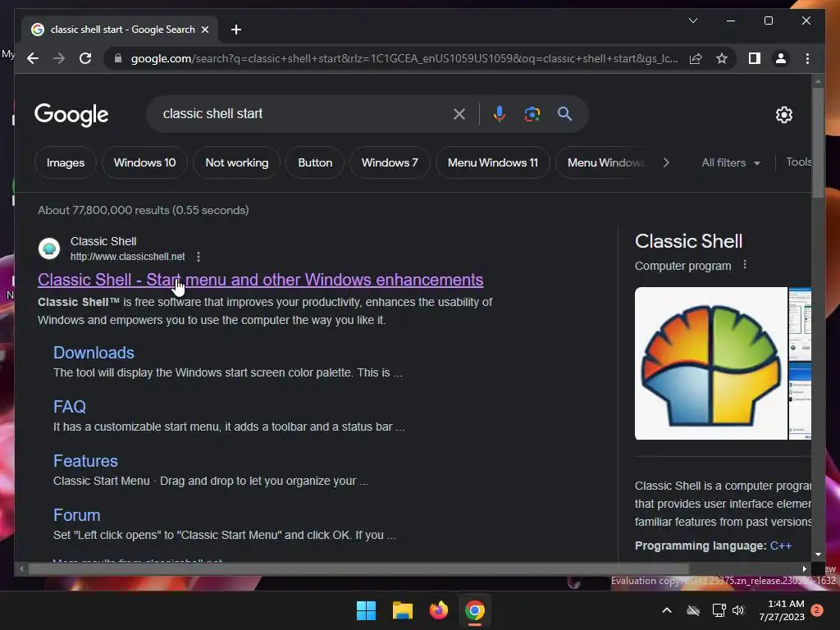The width and height of the screenshot is (840, 630).
Task: Open Classic Shell Start menu result link
Action: tap(260, 280)
